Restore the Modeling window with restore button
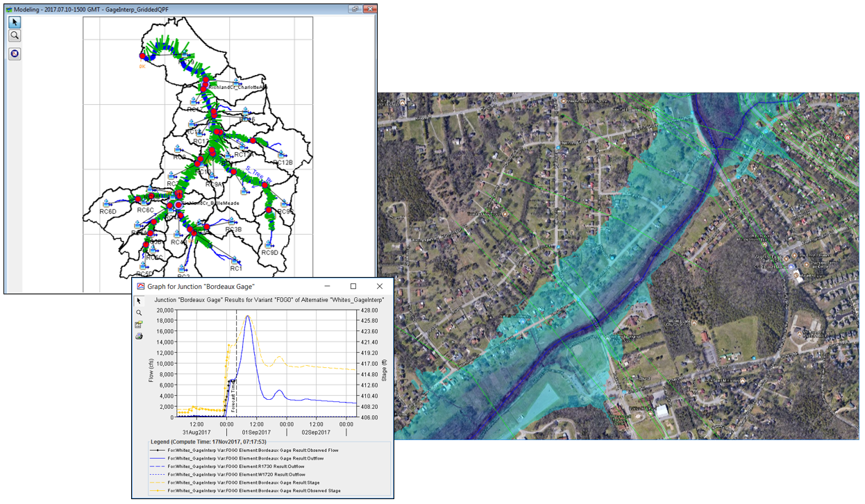This screenshot has width=865, height=504. (x=355, y=9)
